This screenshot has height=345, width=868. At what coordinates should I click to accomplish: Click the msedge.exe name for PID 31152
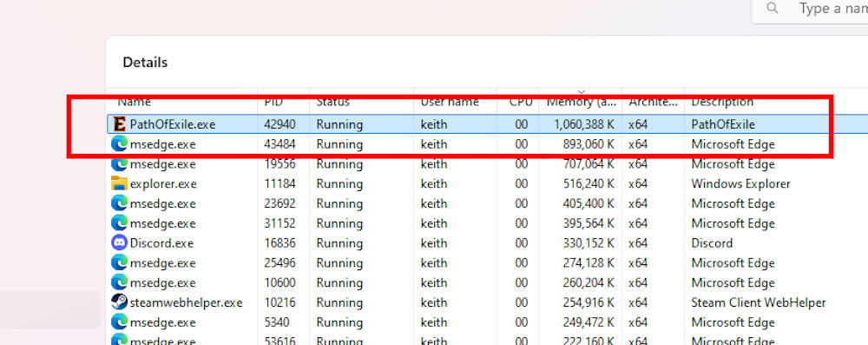tap(163, 223)
